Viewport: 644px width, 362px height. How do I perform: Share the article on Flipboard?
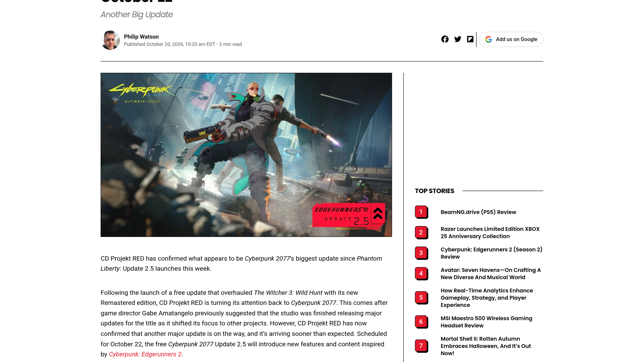coord(470,39)
